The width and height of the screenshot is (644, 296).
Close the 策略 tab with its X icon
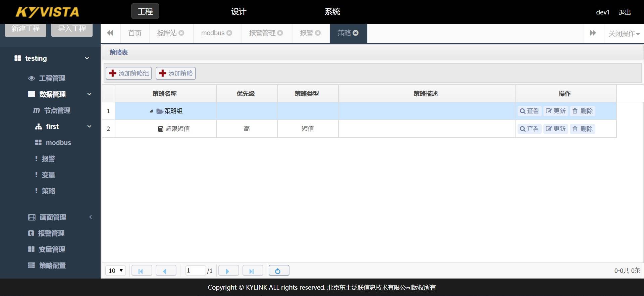click(356, 33)
